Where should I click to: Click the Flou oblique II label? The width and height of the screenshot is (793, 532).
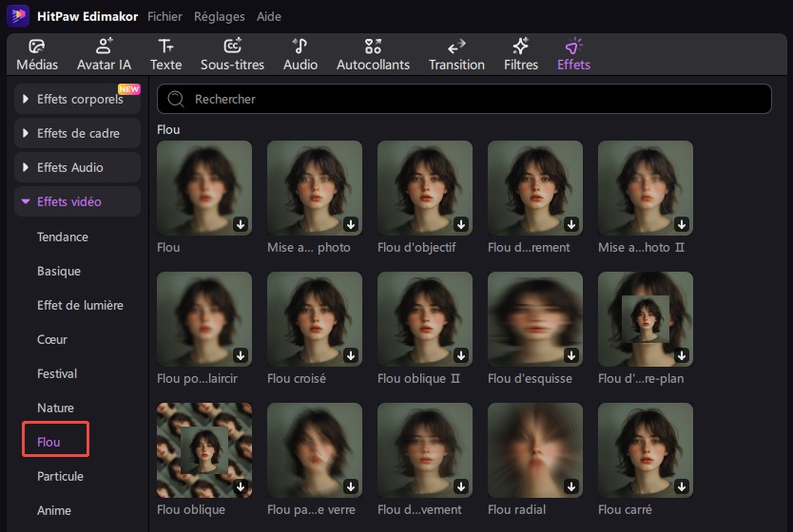pos(418,378)
